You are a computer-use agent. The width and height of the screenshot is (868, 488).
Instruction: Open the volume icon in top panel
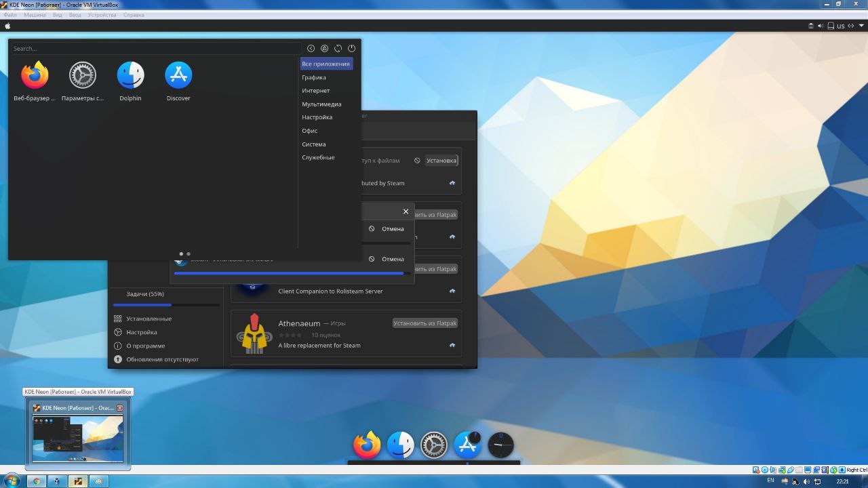point(820,26)
